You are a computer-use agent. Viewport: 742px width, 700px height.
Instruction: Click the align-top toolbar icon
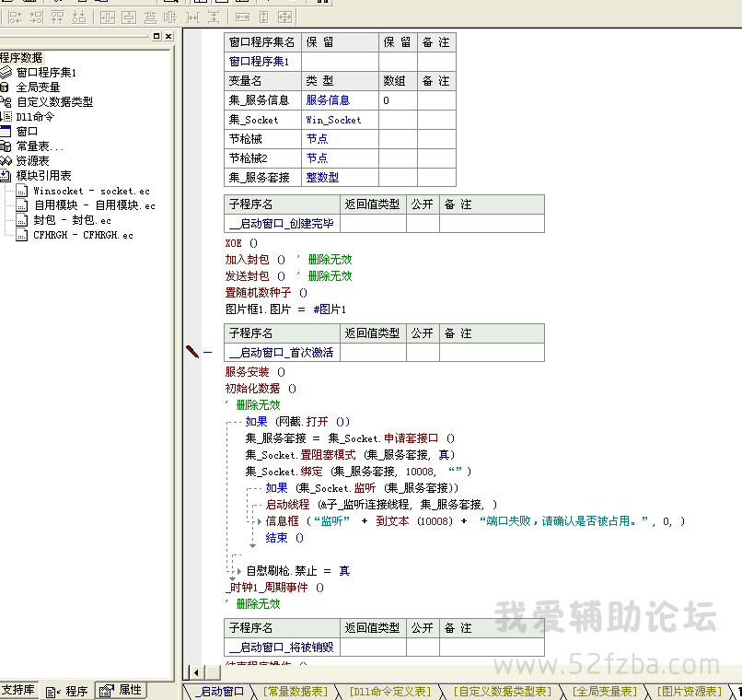57,17
